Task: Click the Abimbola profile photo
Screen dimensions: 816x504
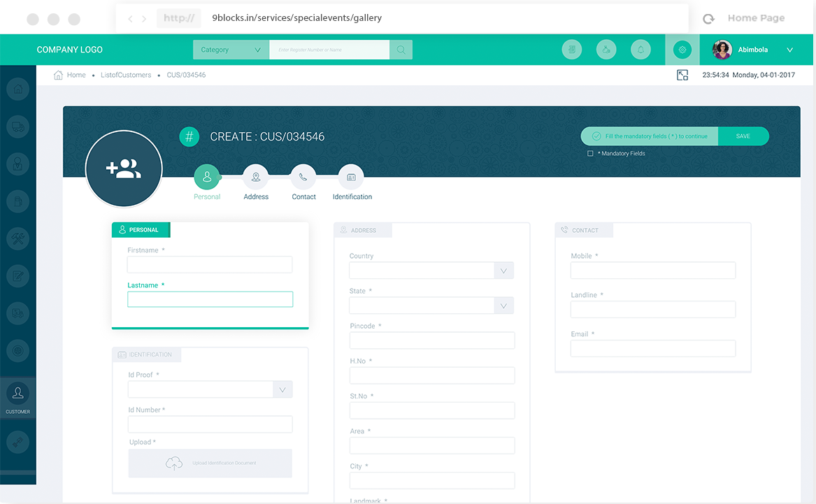Action: [x=722, y=50]
